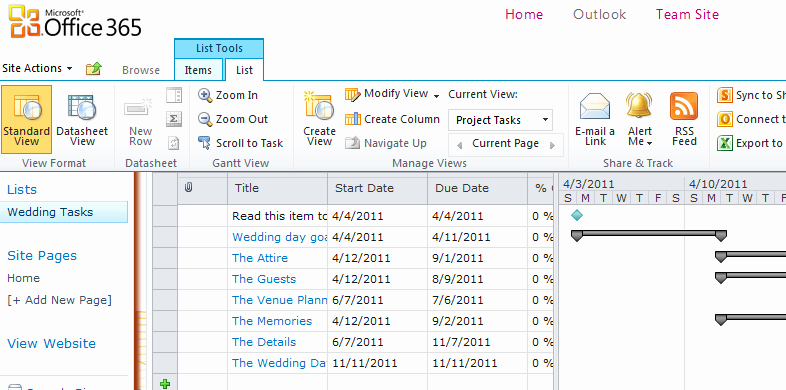The width and height of the screenshot is (786, 390).
Task: Click Zoom Out in Gantt View
Action: click(233, 119)
